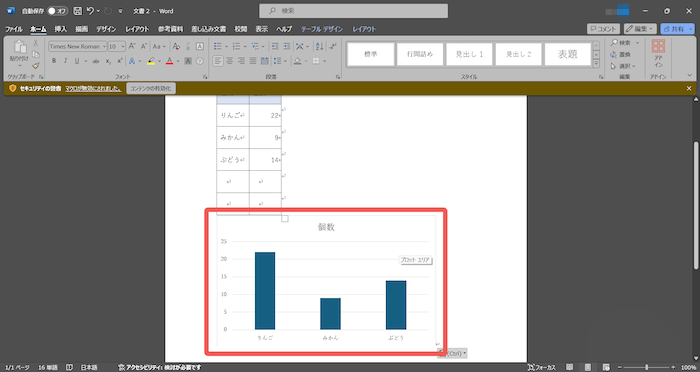Screen dimensions: 700x372
Task: Apply the Heading 1 (見出し 1) style
Action: pos(469,54)
